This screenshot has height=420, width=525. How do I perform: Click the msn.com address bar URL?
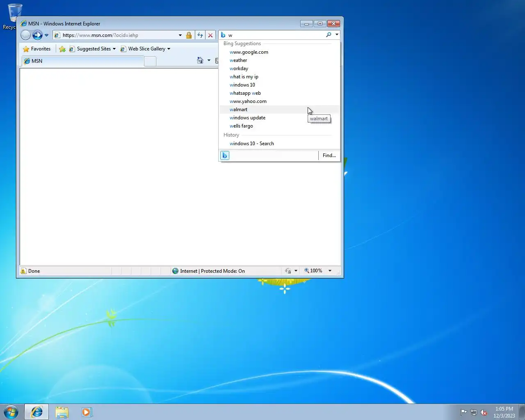click(100, 35)
